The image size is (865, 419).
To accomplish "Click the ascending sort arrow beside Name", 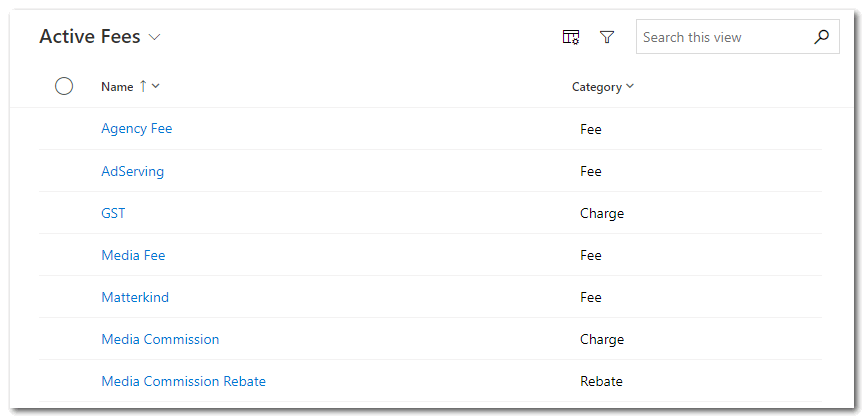I will click(x=143, y=86).
